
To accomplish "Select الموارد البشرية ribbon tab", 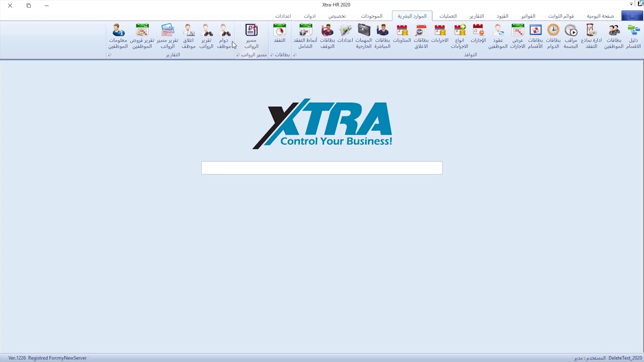I will click(x=412, y=16).
